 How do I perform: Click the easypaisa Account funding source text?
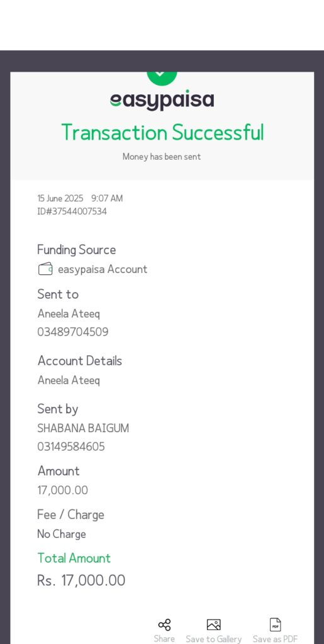point(103,269)
